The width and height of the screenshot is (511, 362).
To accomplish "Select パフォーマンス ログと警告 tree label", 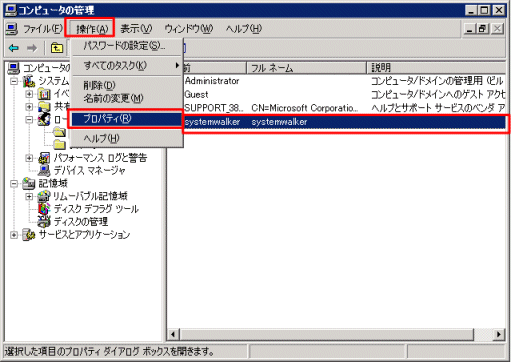I will coord(100,158).
